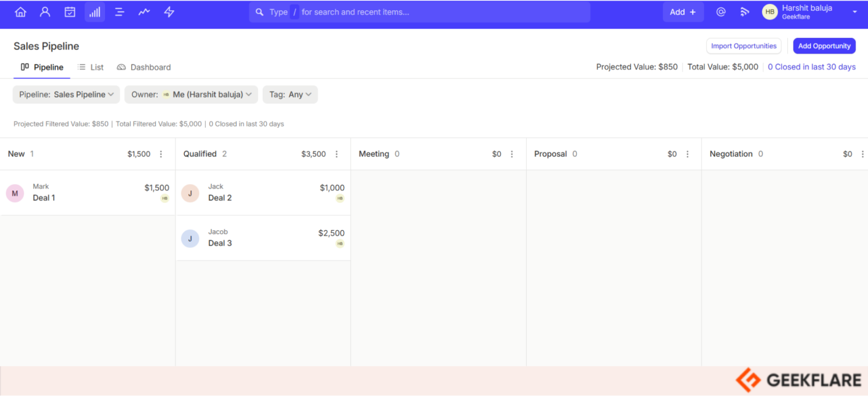Expand the Tag: Any filter
The width and height of the screenshot is (868, 396).
point(290,94)
